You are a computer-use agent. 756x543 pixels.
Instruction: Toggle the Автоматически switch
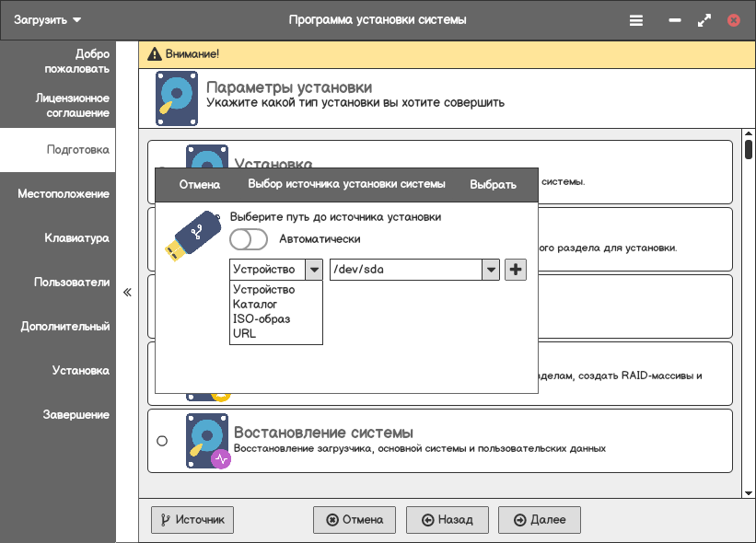click(x=249, y=239)
